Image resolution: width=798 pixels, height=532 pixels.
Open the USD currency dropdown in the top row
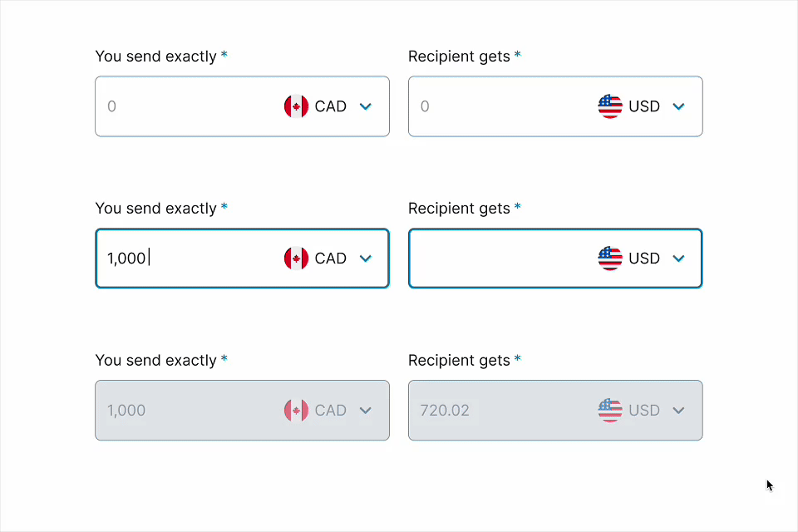click(678, 106)
